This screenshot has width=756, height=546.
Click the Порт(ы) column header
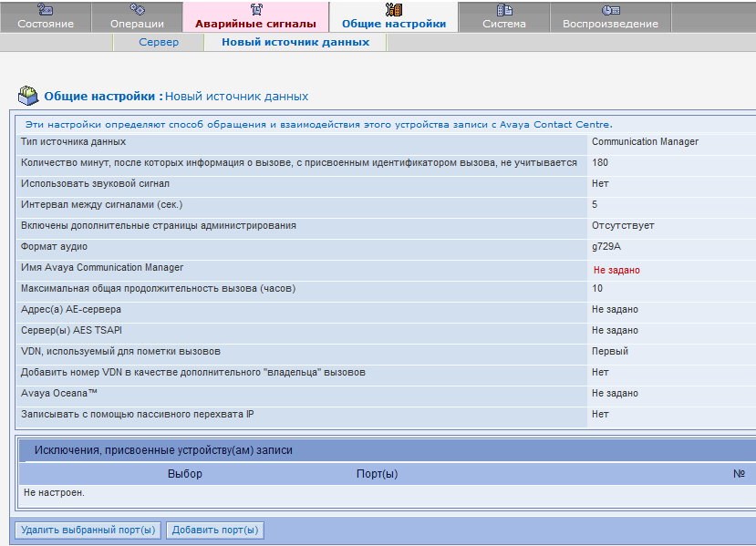[x=377, y=474]
